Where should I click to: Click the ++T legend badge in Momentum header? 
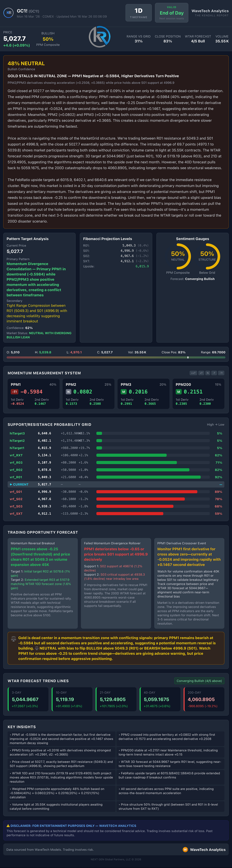click(193, 373)
